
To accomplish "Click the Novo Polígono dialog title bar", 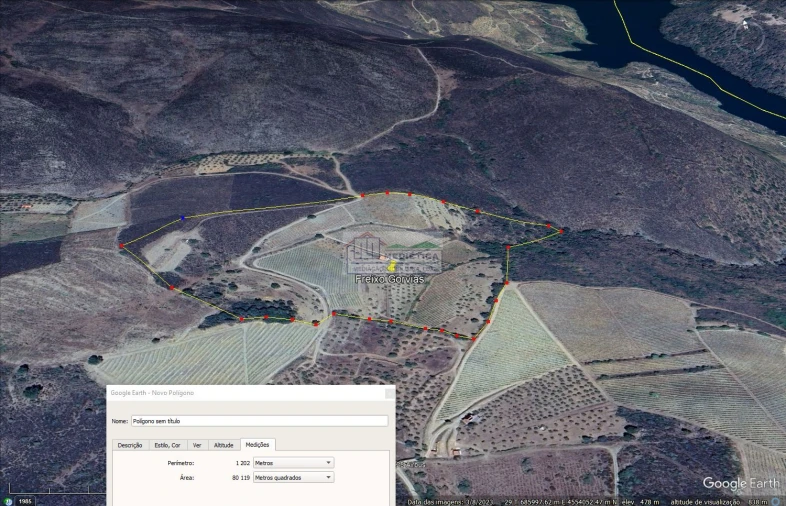I will (x=250, y=393).
